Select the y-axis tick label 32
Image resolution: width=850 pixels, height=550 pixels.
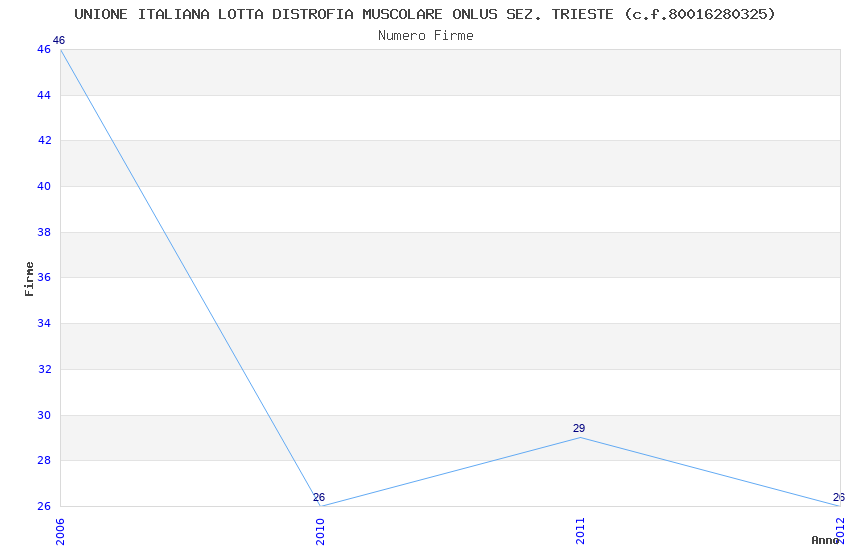(x=44, y=369)
